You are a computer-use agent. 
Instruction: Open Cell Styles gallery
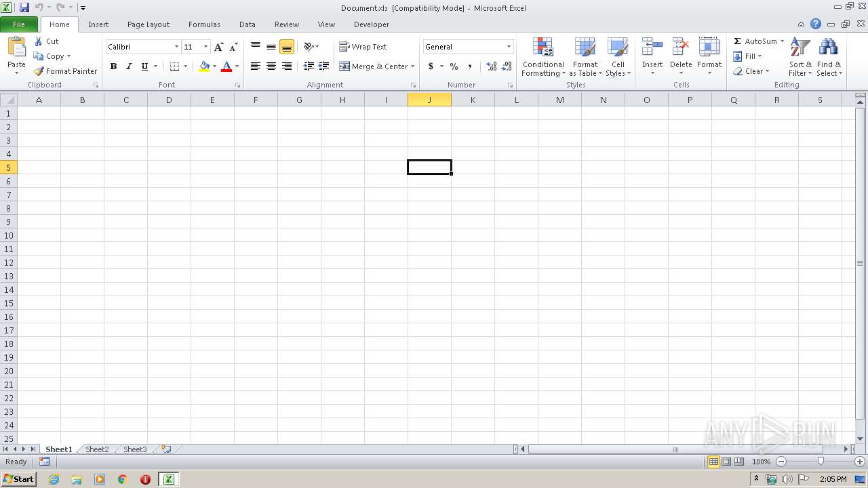point(618,57)
